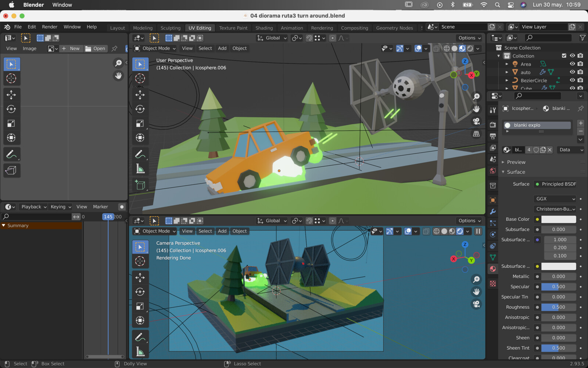Image resolution: width=588 pixels, height=368 pixels.
Task: Switch to the Geometry Nodes workspace tab
Action: pos(394,28)
